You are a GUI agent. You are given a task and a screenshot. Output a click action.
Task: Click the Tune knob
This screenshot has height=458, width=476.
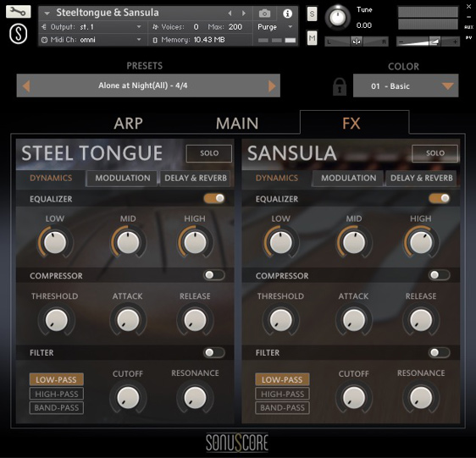coord(338,18)
